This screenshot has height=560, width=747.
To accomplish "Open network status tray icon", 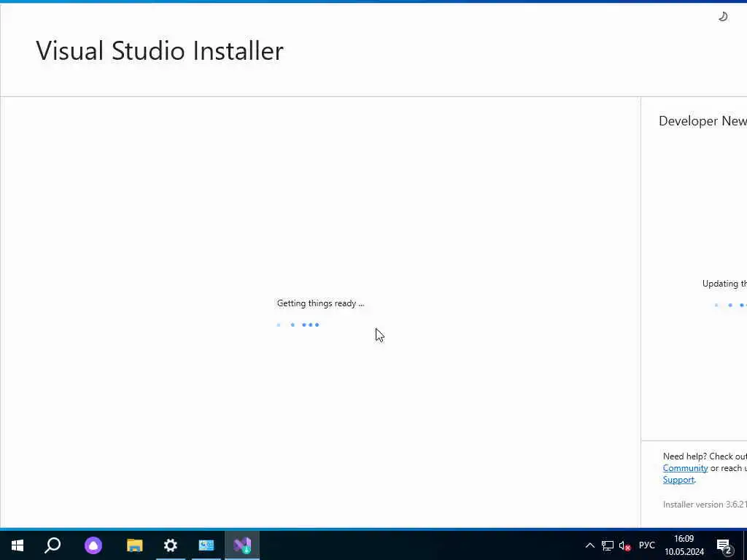I will pos(608,545).
